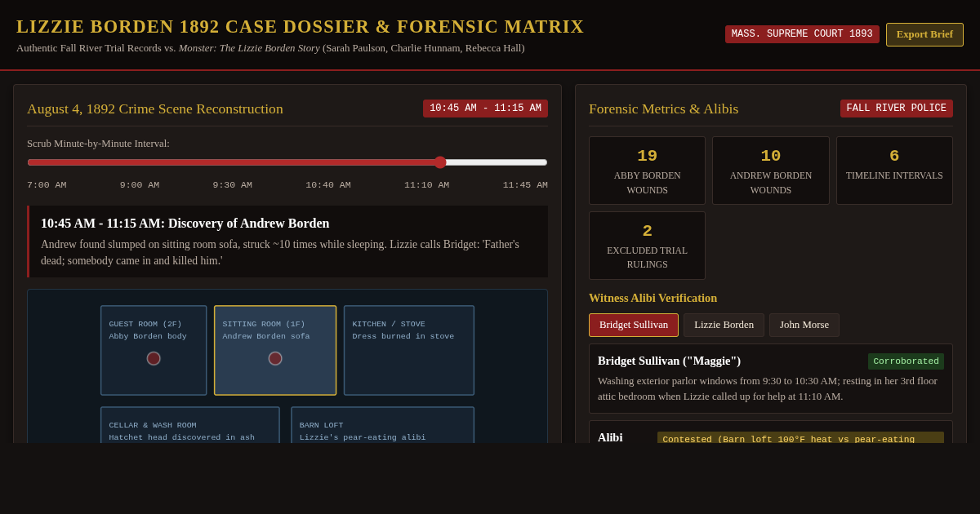This screenshot has height=514, width=980.
Task: Jump to the 11:45 AM timeline label
Action: click(x=525, y=185)
